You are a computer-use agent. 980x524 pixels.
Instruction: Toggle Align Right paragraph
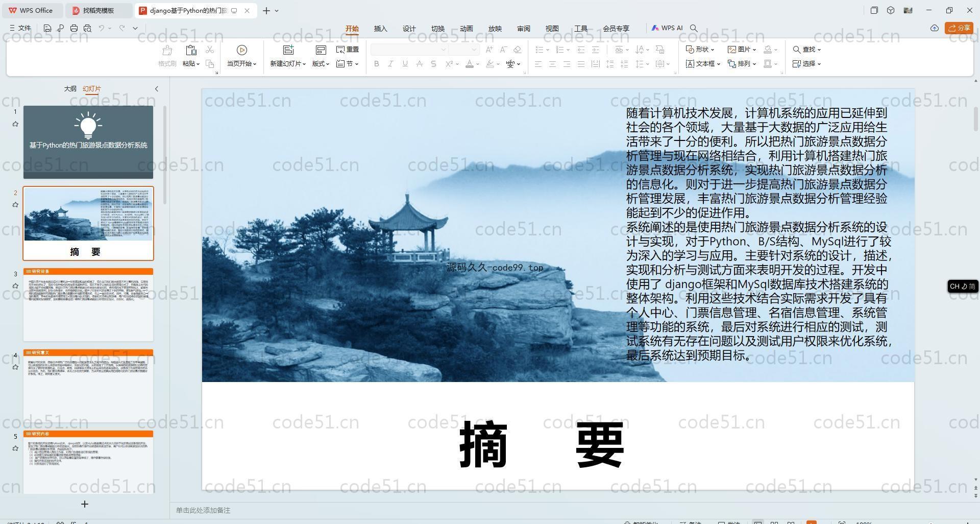point(567,64)
